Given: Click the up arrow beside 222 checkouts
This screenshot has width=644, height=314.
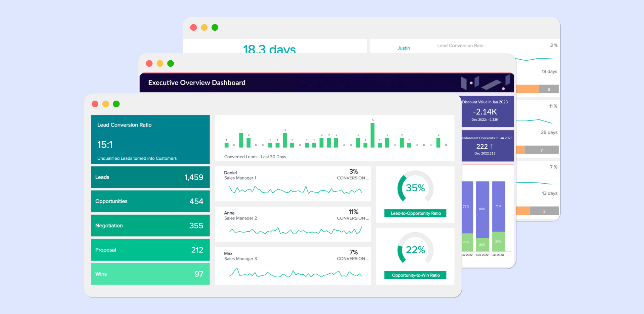Looking at the screenshot, I should tap(492, 146).
